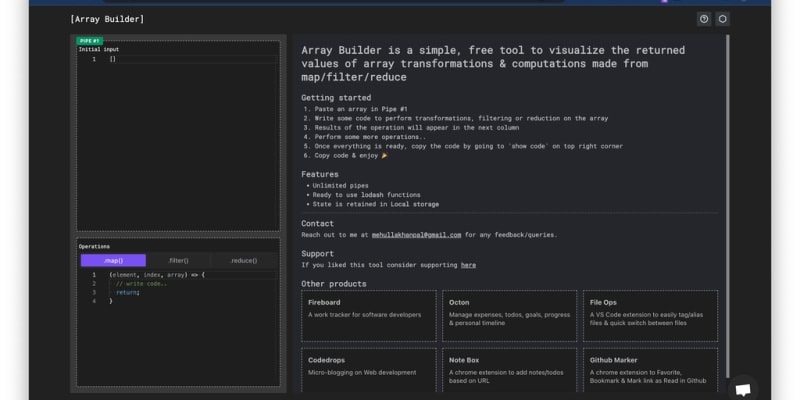Image resolution: width=800 pixels, height=400 pixels.
Task: Click the mehullakhanpal@gmail.com email link
Action: click(x=416, y=235)
